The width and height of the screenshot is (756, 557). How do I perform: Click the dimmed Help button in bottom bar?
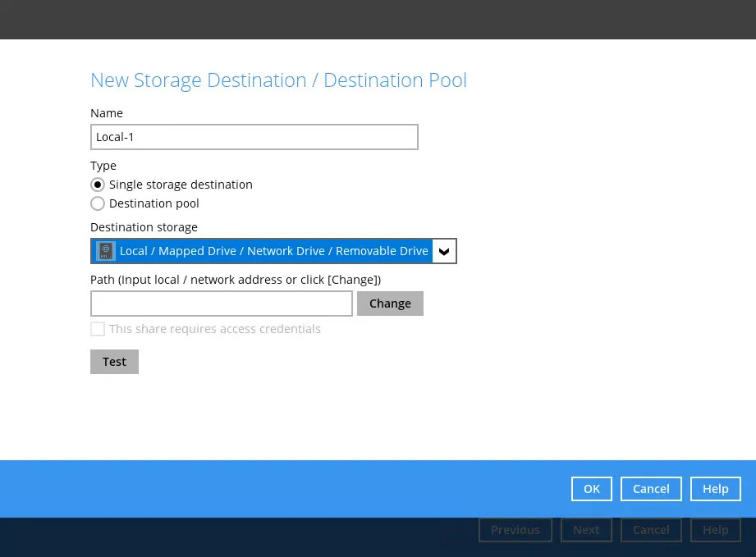(x=715, y=530)
